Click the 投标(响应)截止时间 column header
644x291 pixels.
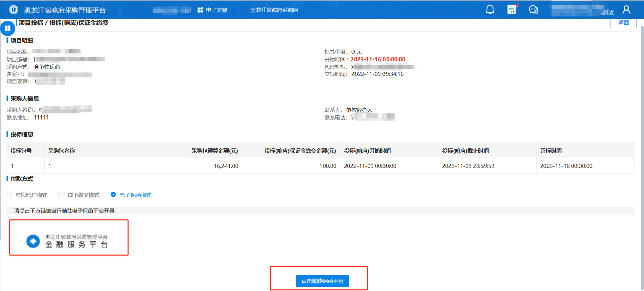(465, 151)
